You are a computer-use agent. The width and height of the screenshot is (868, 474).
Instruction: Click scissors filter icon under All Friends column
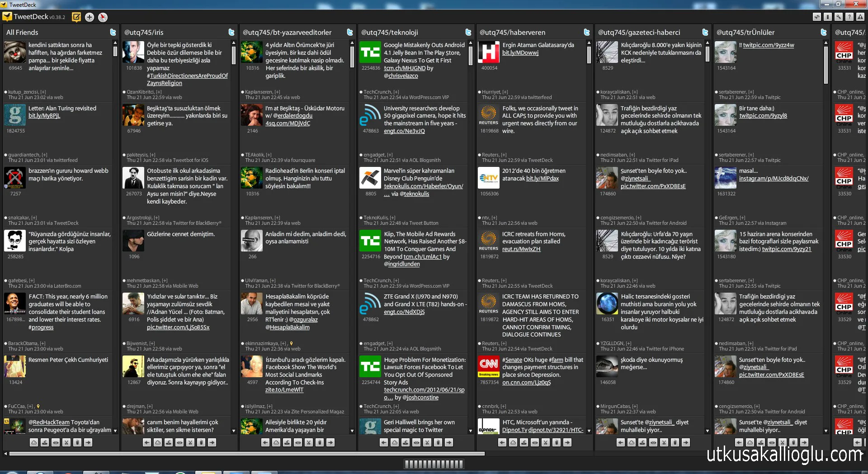(x=66, y=442)
